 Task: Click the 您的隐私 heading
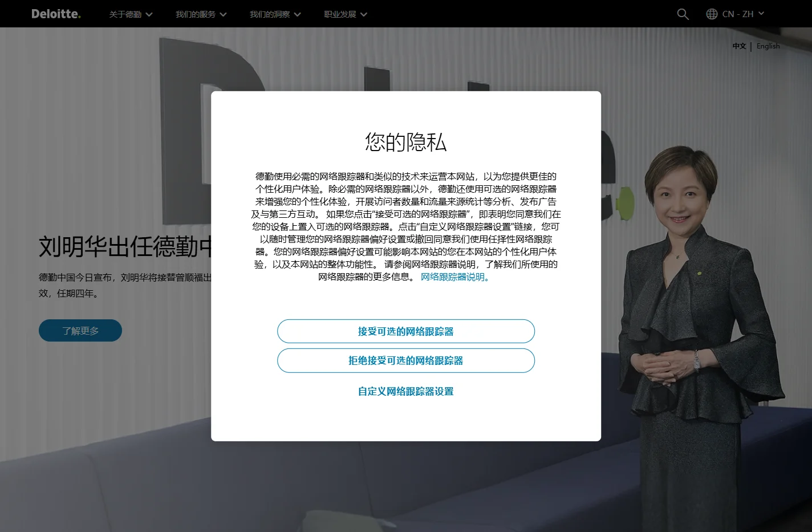coord(406,142)
